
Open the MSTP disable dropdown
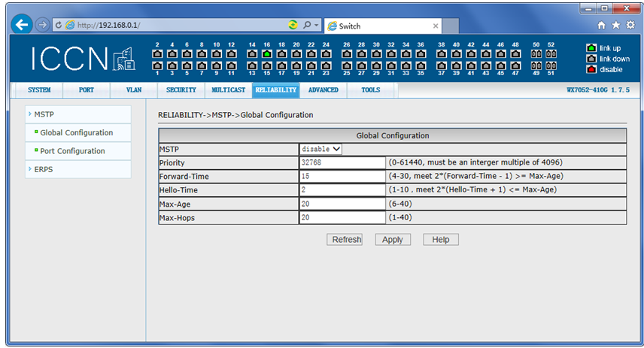321,149
